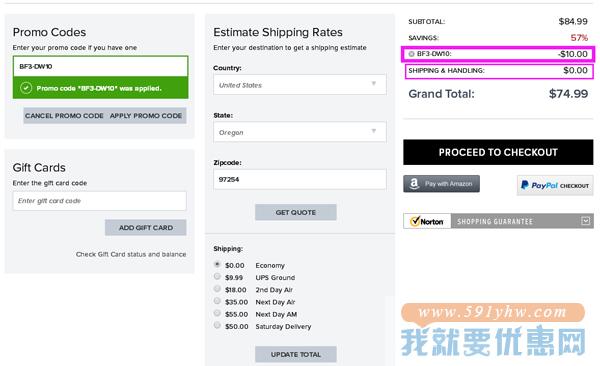Image resolution: width=600 pixels, height=366 pixels.
Task: Click Proceed to Checkout
Action: pyautogui.click(x=498, y=152)
